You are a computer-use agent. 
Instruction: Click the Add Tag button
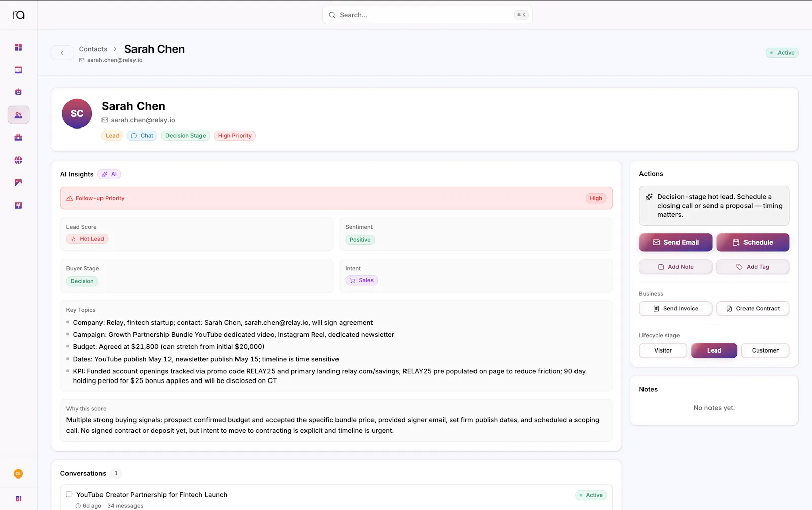coord(753,267)
